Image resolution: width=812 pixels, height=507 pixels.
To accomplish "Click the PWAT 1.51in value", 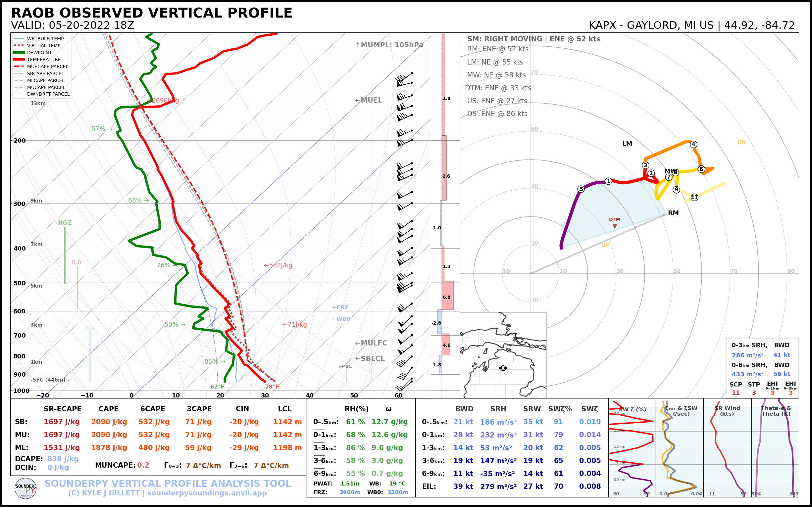I will point(350,484).
